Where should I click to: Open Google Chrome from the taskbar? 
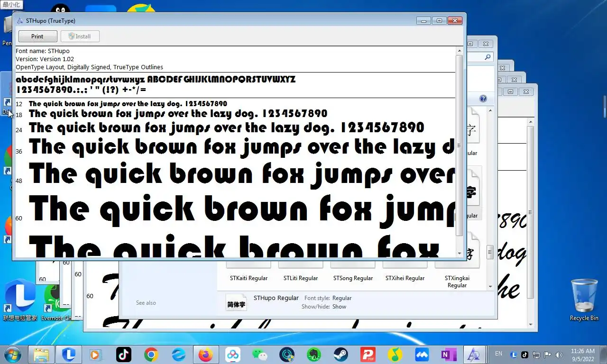pos(151,355)
